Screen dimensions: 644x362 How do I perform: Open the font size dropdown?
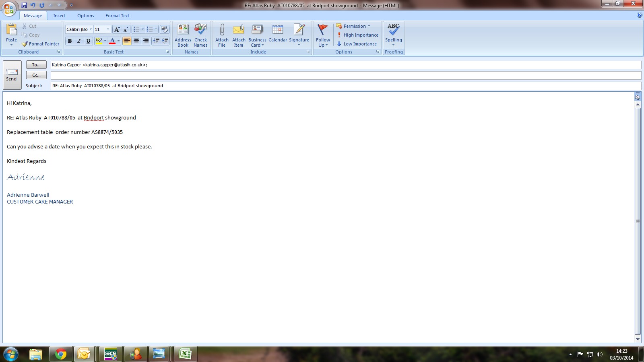[x=108, y=29]
